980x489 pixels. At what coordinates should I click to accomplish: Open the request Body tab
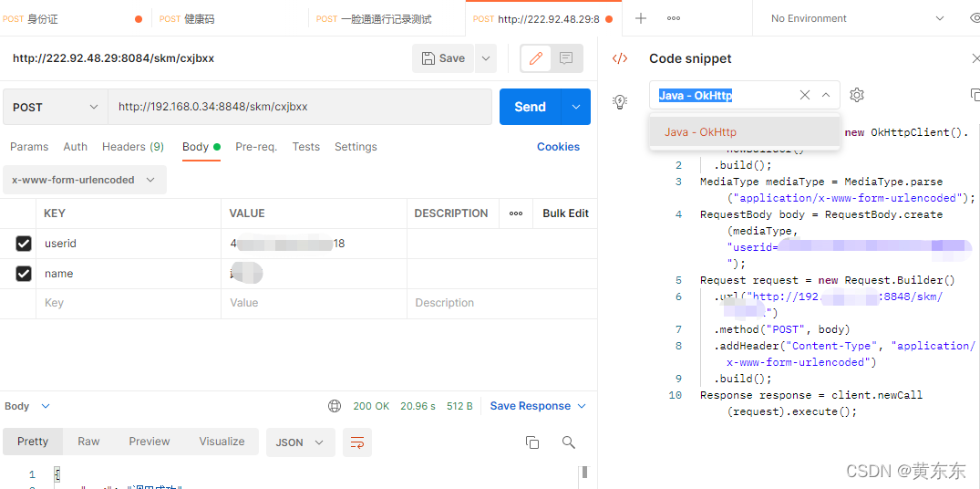(201, 147)
